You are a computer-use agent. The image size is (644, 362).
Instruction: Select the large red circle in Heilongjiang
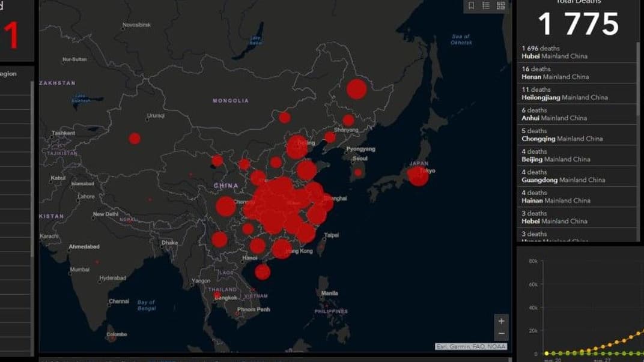click(356, 89)
